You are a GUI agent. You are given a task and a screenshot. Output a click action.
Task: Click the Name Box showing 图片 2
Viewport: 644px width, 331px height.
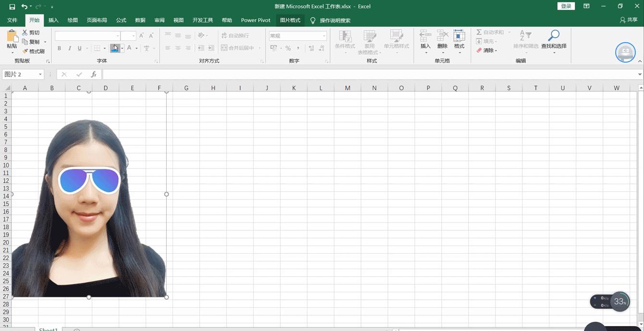point(19,74)
